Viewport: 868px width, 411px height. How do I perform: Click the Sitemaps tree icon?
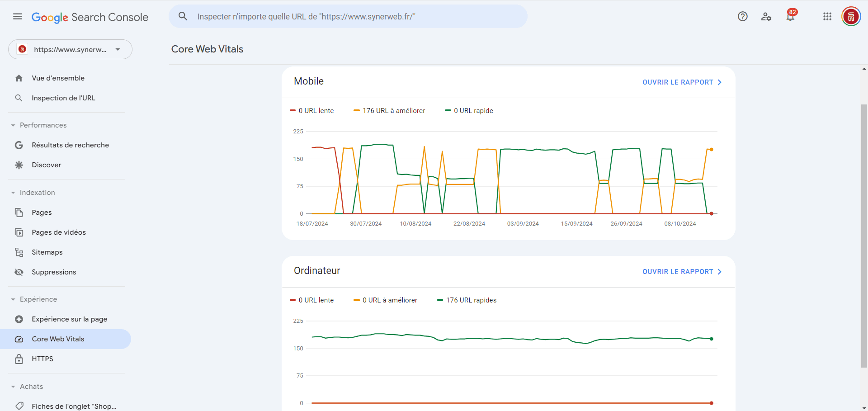click(x=19, y=252)
